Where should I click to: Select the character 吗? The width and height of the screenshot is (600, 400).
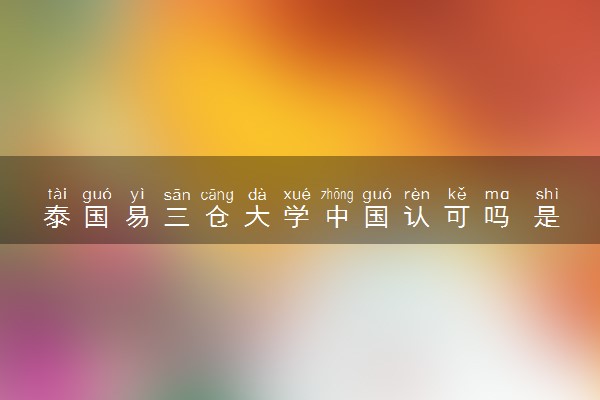[497, 217]
